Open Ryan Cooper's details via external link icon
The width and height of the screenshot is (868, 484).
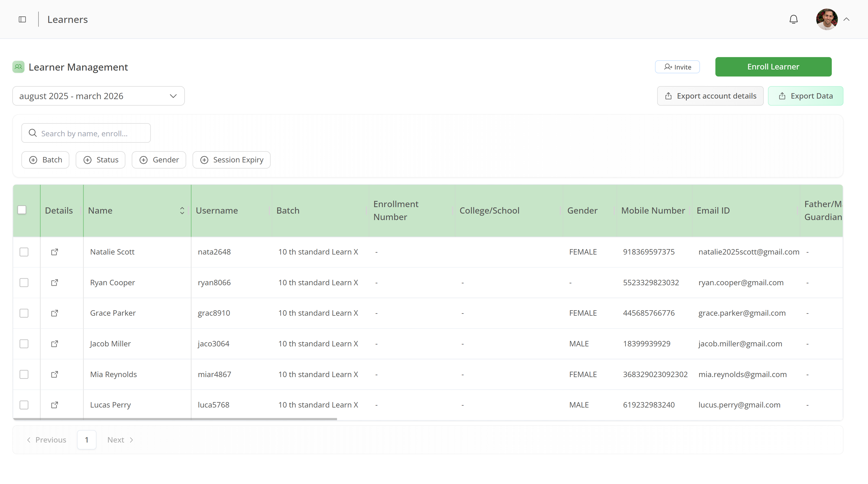[55, 283]
